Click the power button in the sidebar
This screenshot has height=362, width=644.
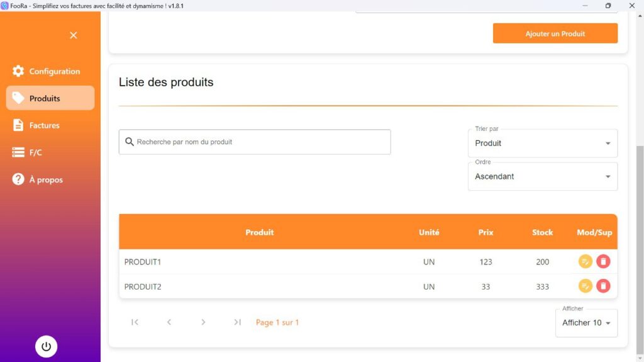[x=46, y=346]
